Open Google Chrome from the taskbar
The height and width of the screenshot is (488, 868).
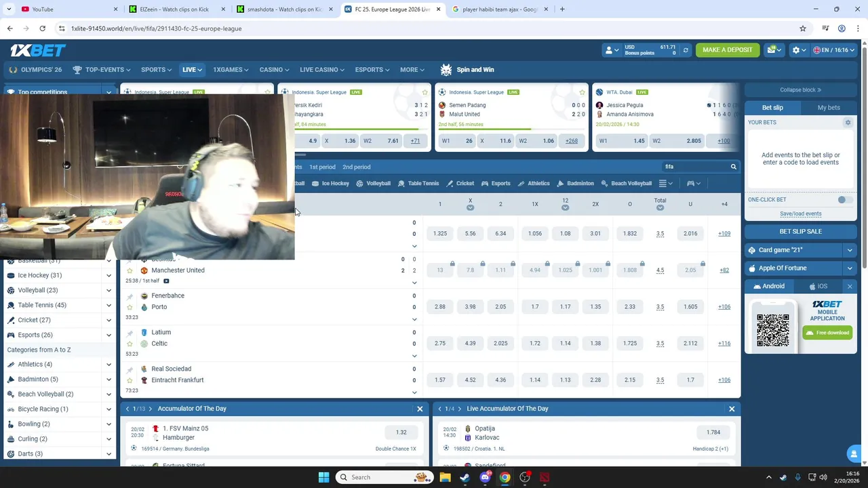(505, 477)
